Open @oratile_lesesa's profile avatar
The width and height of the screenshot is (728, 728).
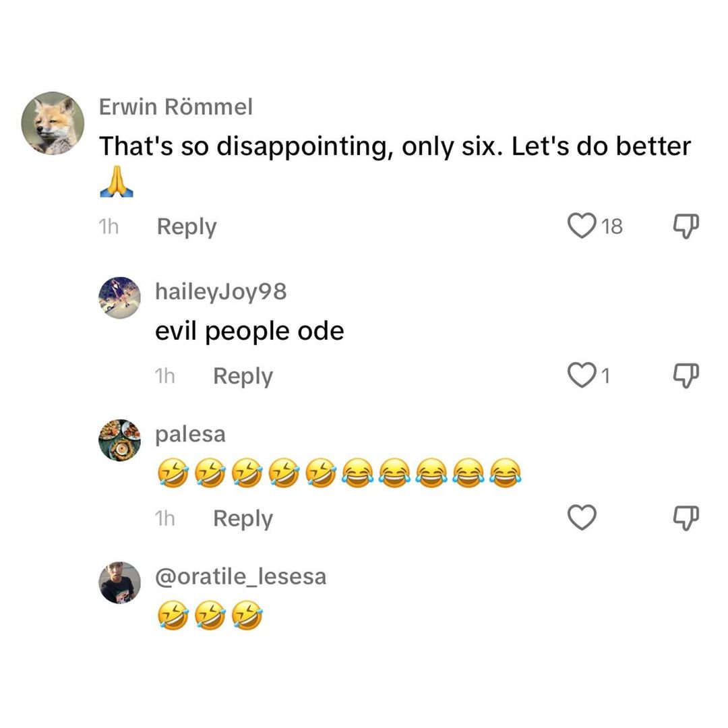click(x=120, y=582)
